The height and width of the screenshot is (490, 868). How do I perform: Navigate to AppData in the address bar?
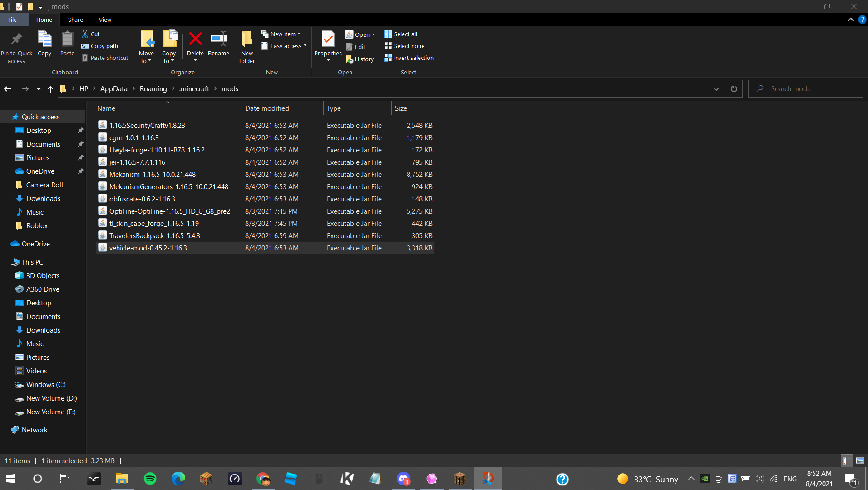pos(113,89)
